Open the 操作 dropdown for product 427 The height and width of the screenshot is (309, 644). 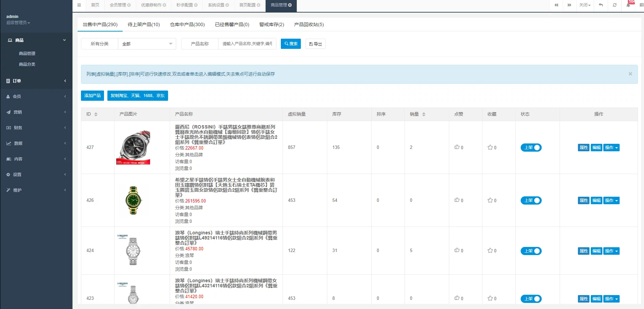611,148
